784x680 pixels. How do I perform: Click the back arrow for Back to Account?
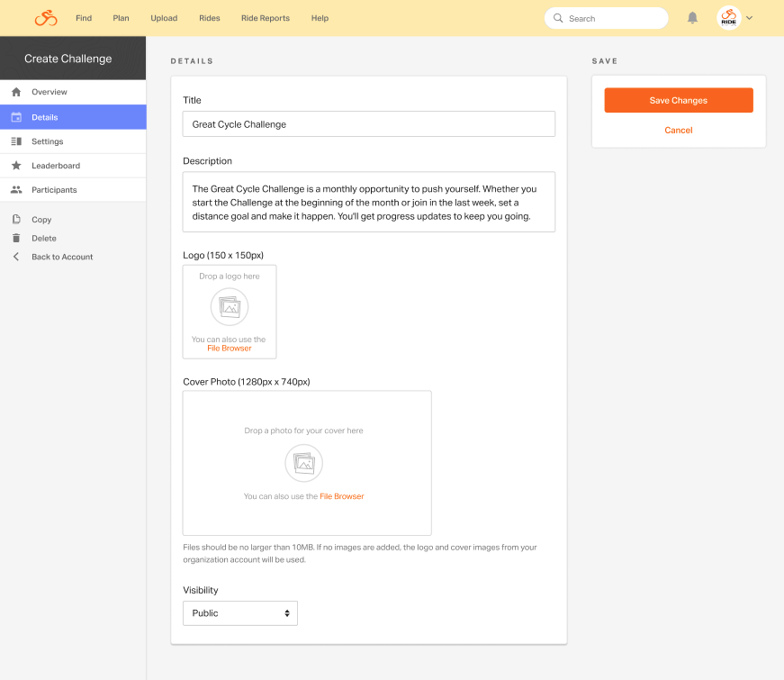pos(16,257)
